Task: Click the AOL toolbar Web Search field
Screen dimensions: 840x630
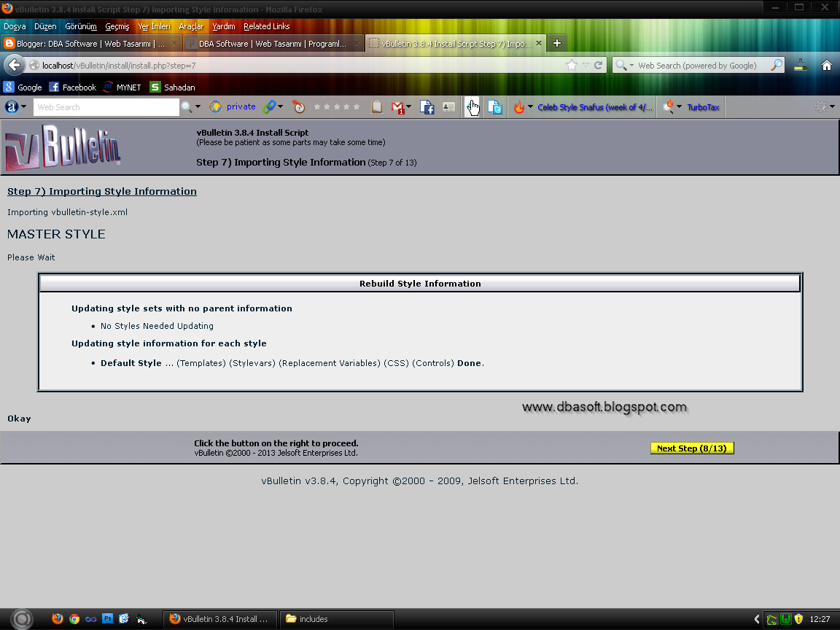Action: pos(106,107)
